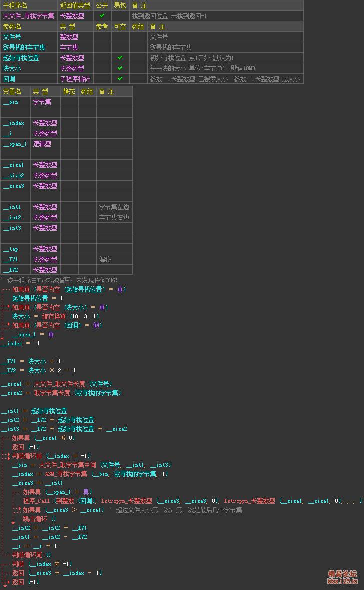This screenshot has width=364, height=590.
Task: Click the 文件号 parameter name cell
Action: [x=29, y=37]
